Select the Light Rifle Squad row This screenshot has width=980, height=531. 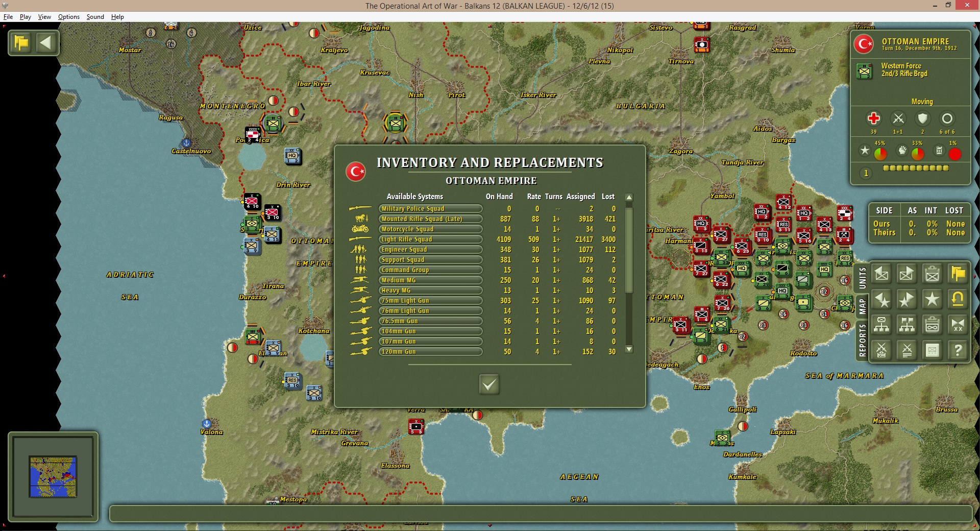click(482, 239)
